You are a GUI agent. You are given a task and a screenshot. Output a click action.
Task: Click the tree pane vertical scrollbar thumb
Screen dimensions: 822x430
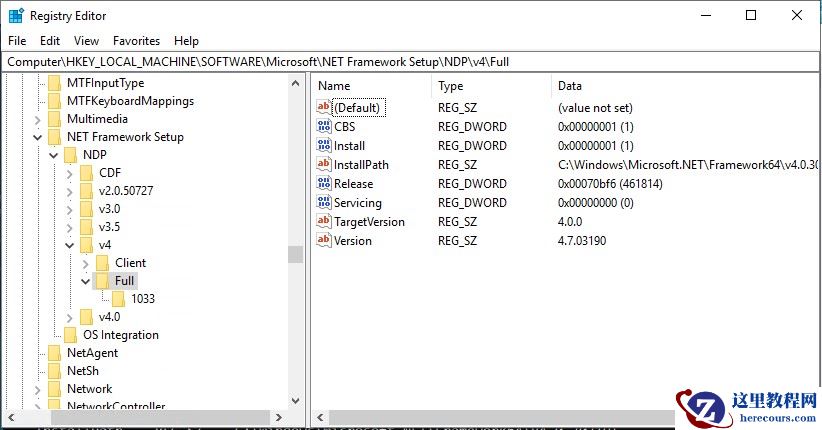coord(295,254)
